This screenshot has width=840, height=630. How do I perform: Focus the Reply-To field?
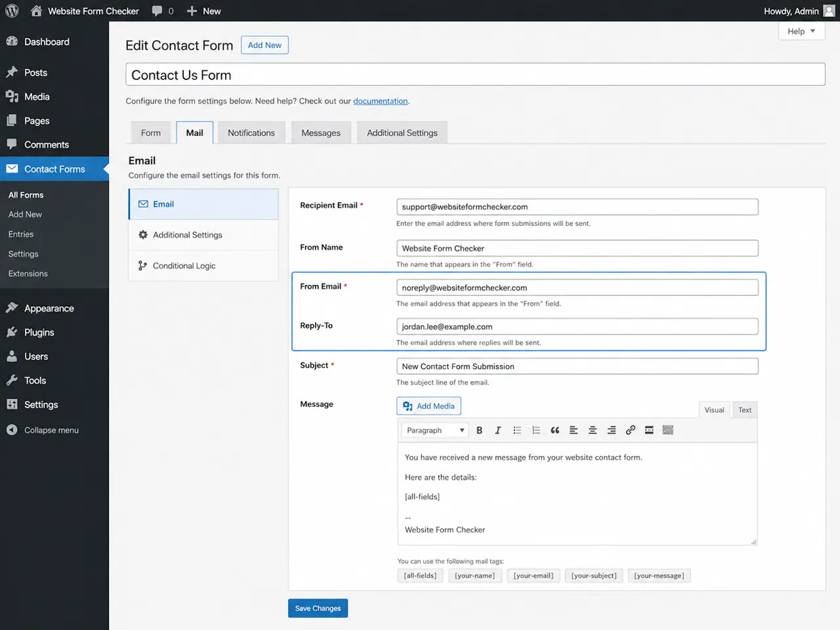[577, 327]
